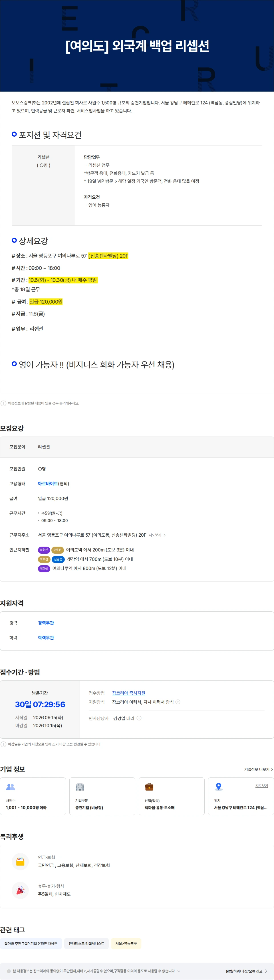Expand the plus icon beside 김경열 대리
274x980 pixels.
click(139, 718)
